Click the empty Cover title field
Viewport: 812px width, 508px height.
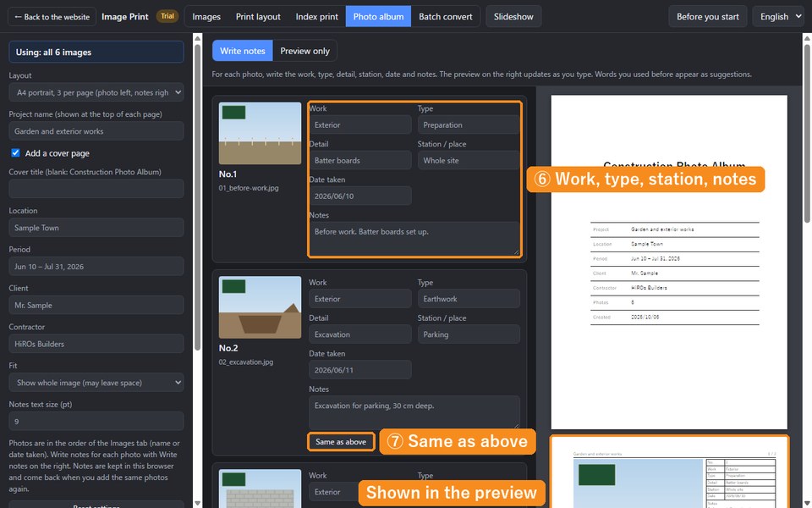pyautogui.click(x=96, y=189)
